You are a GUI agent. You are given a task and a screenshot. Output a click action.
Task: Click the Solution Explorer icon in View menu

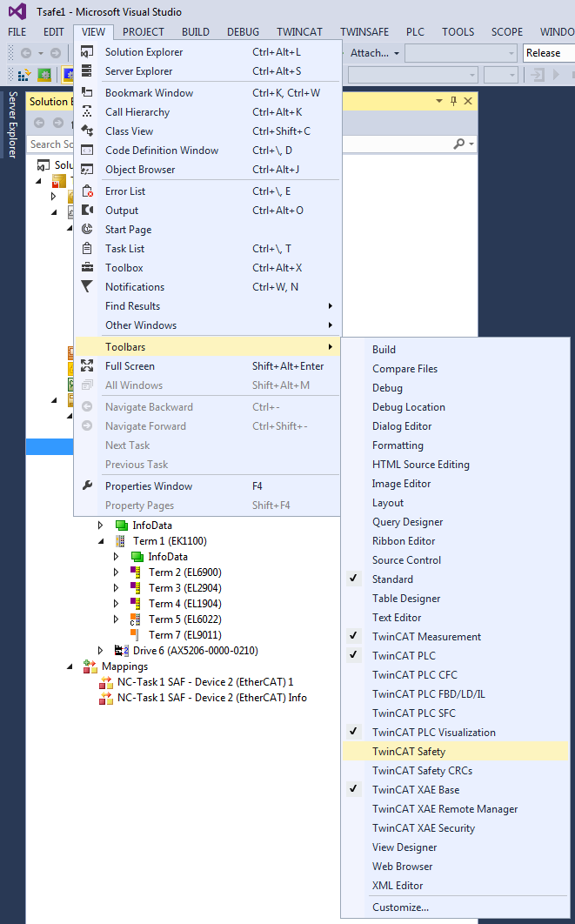(87, 52)
